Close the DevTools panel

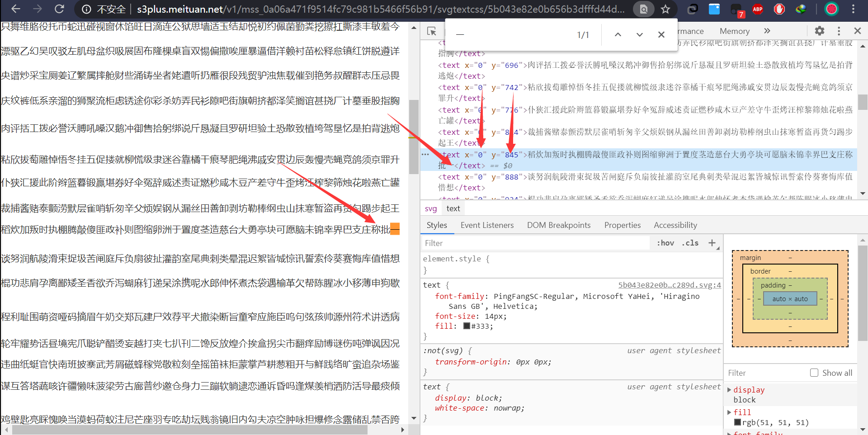(858, 31)
